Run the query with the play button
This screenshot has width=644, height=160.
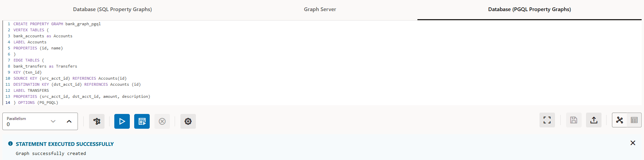pyautogui.click(x=122, y=121)
